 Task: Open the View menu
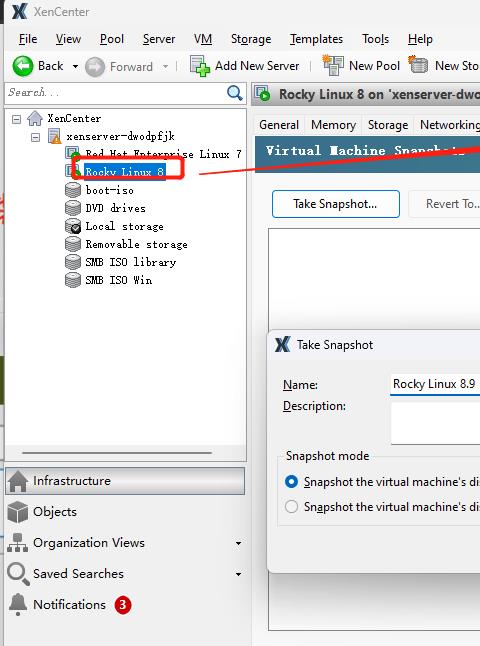(68, 39)
